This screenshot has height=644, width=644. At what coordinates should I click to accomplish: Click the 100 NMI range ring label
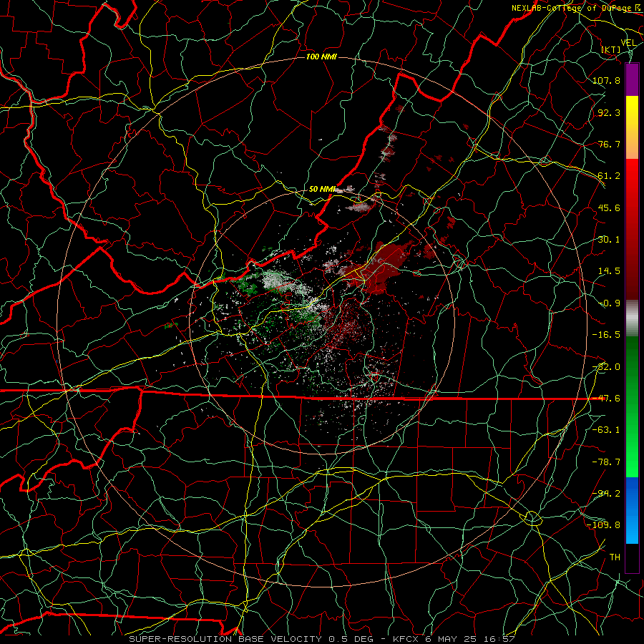tap(321, 57)
